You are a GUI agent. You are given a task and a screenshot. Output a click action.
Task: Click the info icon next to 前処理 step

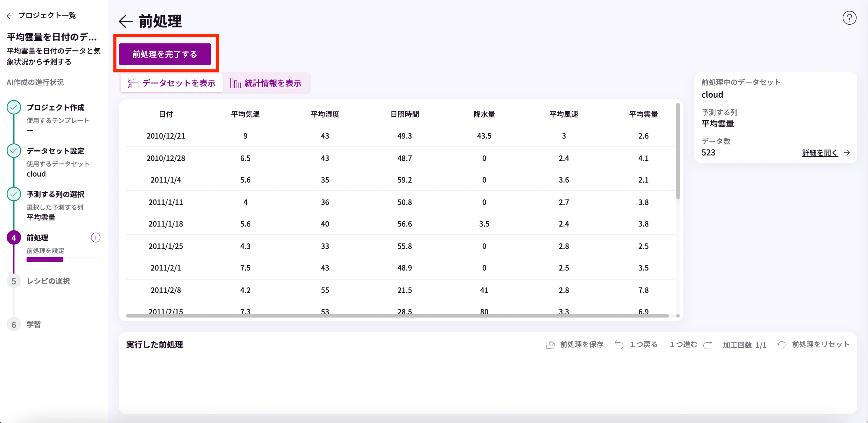coord(96,238)
